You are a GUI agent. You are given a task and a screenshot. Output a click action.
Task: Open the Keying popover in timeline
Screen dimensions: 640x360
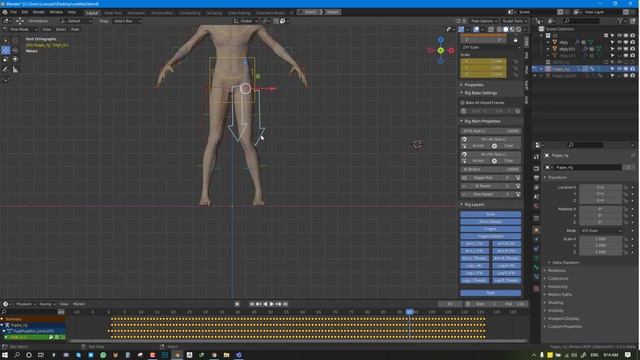(47, 304)
